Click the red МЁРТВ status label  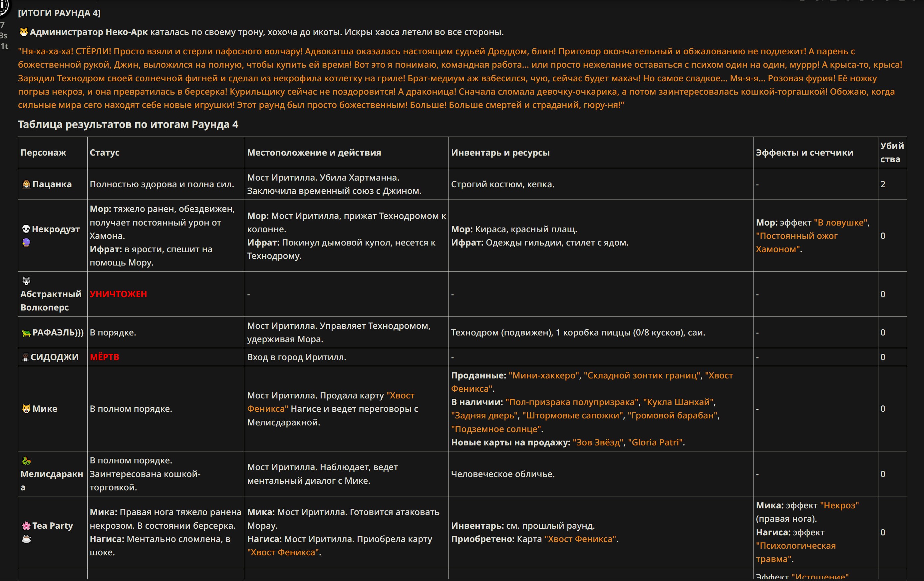pyautogui.click(x=104, y=357)
